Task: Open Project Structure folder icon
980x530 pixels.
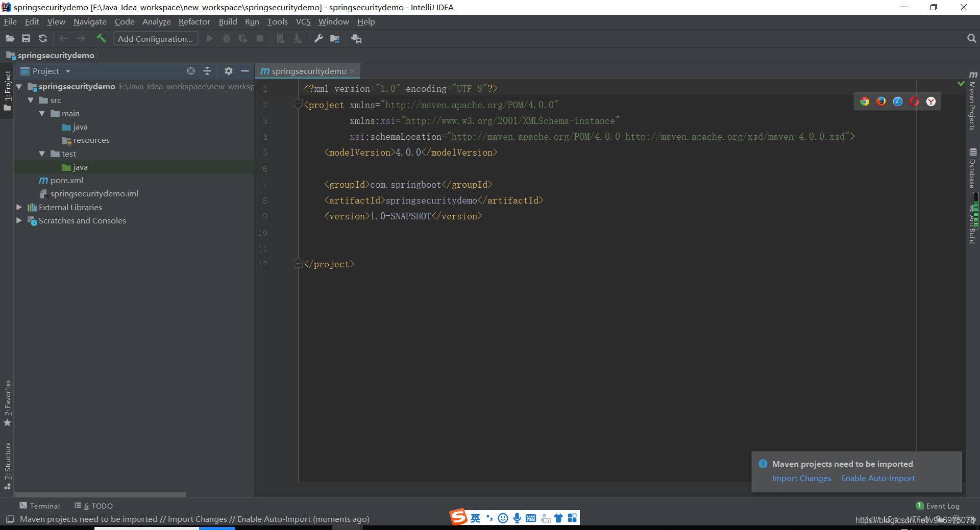Action: pos(335,39)
